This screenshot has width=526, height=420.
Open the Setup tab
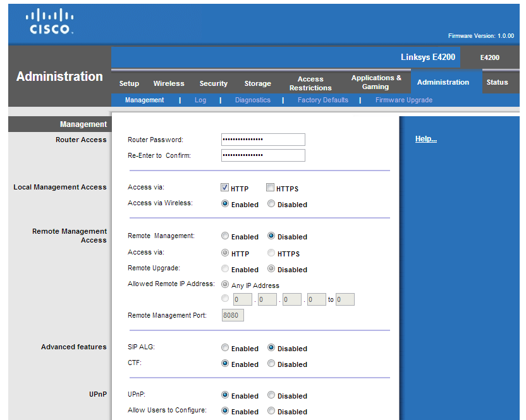129,83
